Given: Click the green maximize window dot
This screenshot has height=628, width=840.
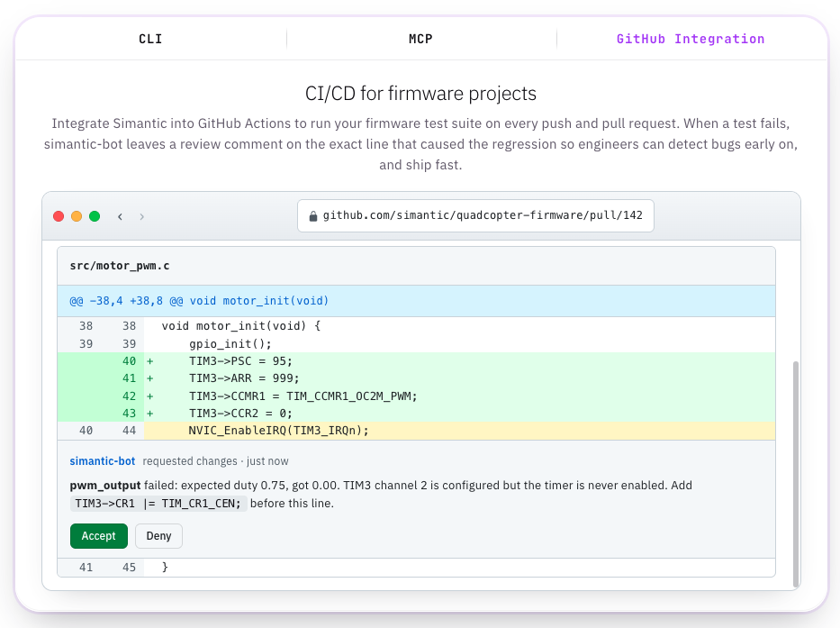Looking at the screenshot, I should coord(95,216).
